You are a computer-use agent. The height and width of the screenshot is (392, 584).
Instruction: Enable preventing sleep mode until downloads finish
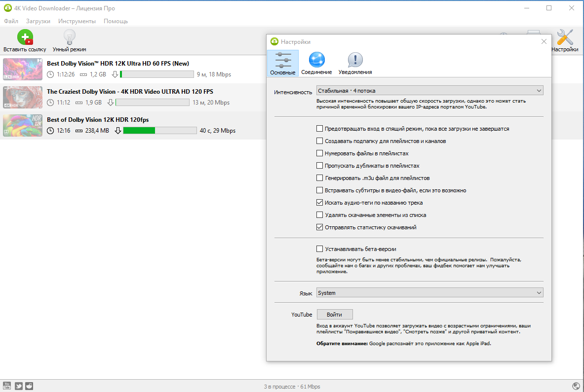(319, 128)
